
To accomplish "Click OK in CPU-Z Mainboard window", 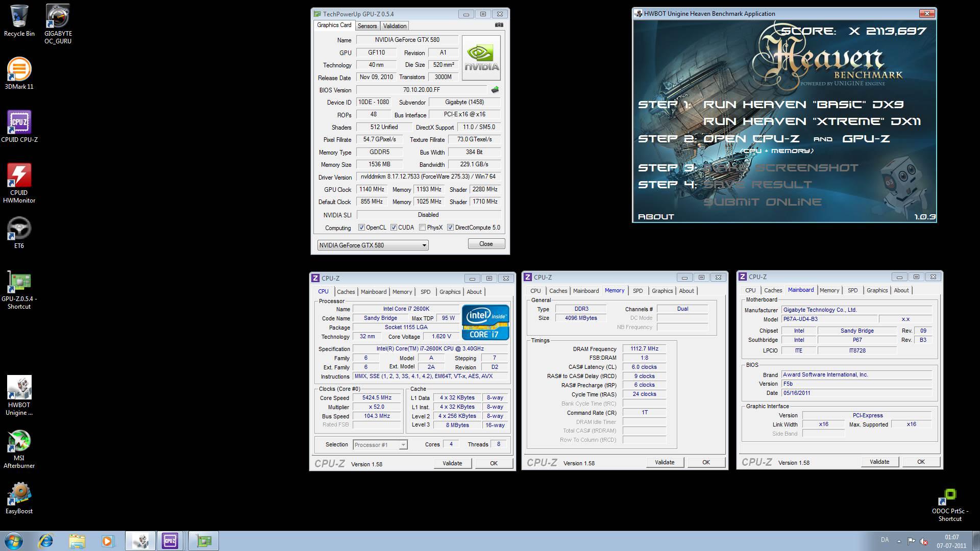I will tap(921, 462).
